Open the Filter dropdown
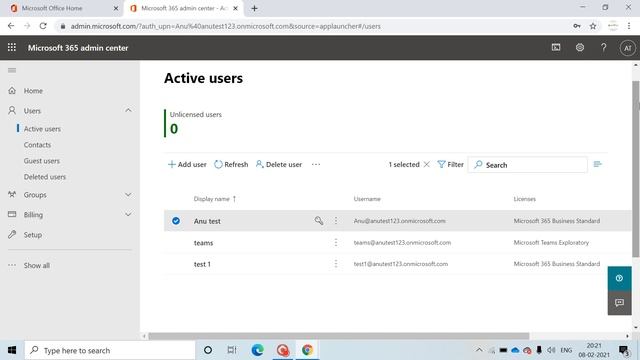Viewport: 640px width, 360px height. tap(450, 164)
